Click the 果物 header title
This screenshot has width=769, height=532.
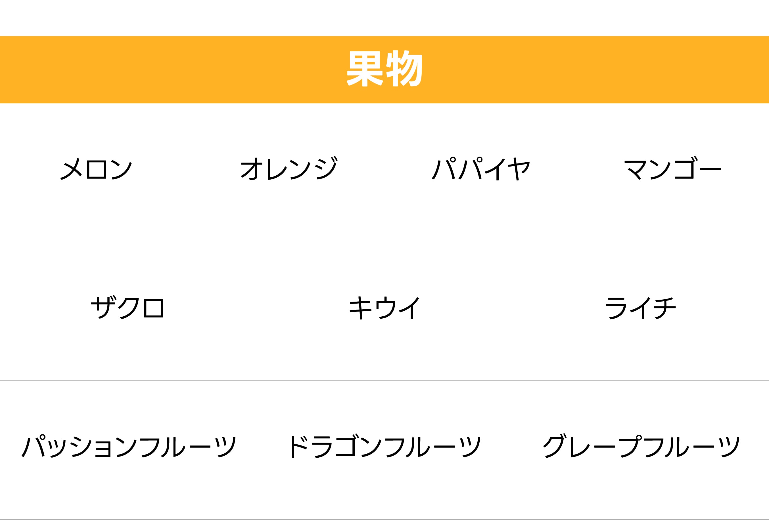(384, 69)
